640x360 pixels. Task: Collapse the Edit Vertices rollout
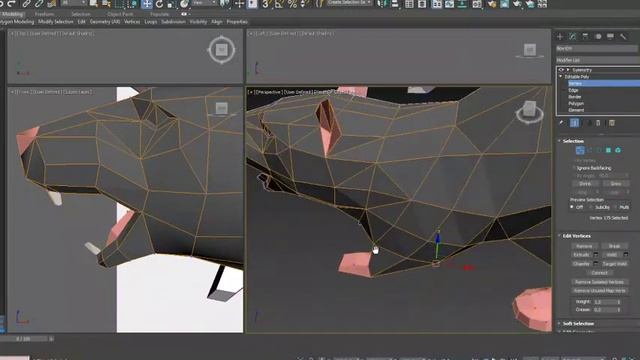pyautogui.click(x=560, y=236)
